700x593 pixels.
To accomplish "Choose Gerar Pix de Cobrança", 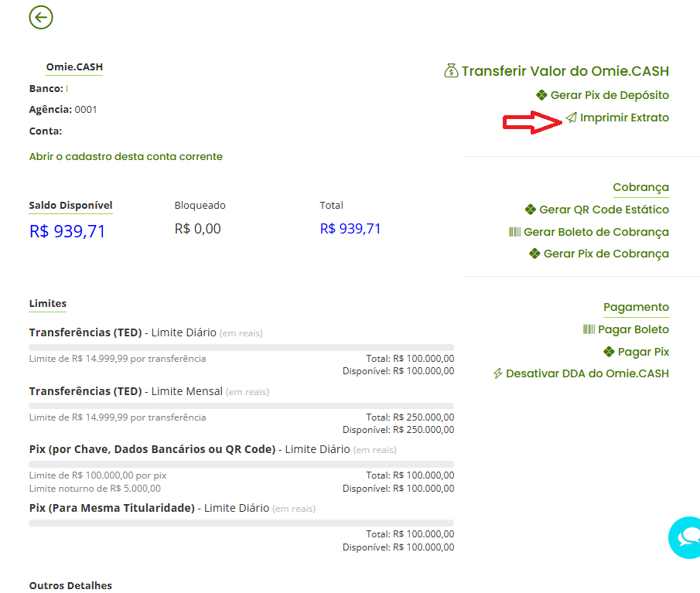I will pos(606,254).
